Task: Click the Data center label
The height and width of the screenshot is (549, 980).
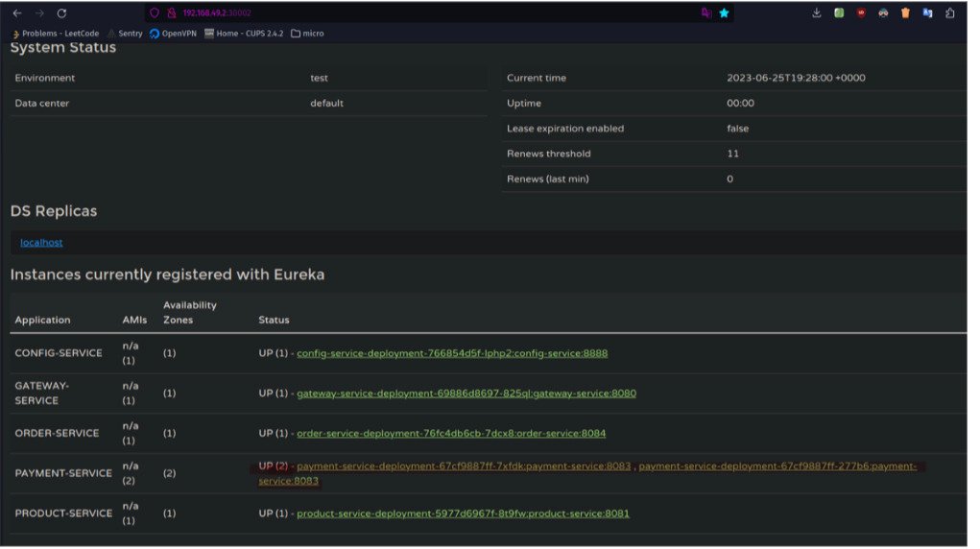Action: click(x=42, y=104)
